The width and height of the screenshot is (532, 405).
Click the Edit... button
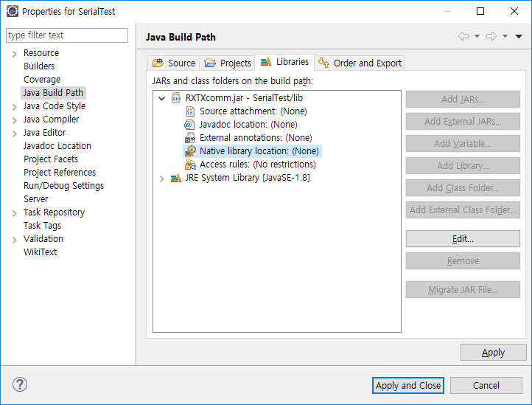coord(463,238)
